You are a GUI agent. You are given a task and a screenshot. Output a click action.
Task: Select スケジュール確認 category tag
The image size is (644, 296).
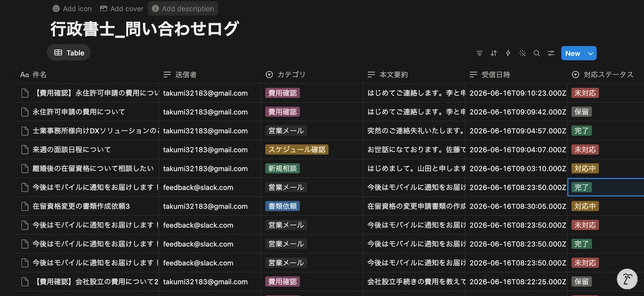(x=297, y=150)
